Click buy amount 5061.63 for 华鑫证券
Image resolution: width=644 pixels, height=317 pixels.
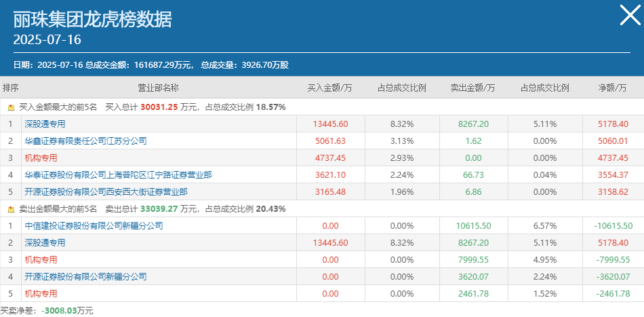[330, 141]
